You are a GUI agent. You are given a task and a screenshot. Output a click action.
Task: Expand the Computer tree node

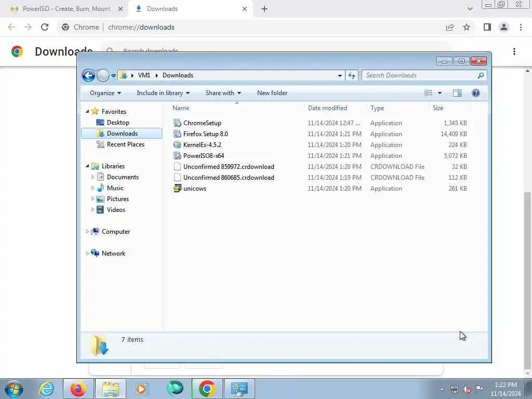87,231
